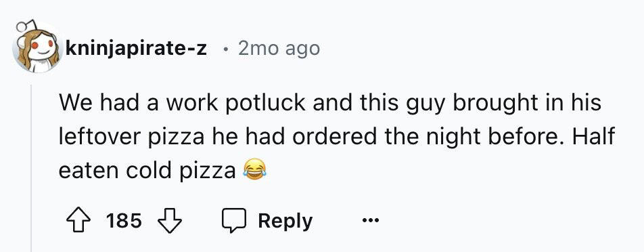The height and width of the screenshot is (252, 644).
Task: Downvote the potluck pizza comment
Action: 170,221
